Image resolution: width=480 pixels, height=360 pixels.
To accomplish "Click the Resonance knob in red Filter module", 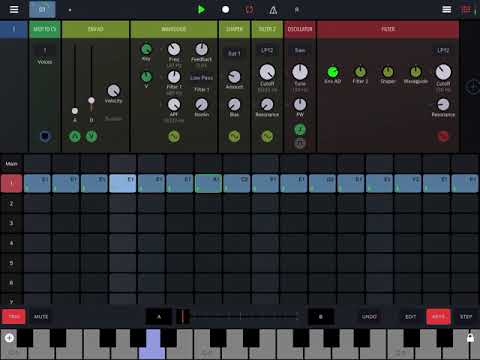I will [x=443, y=105].
